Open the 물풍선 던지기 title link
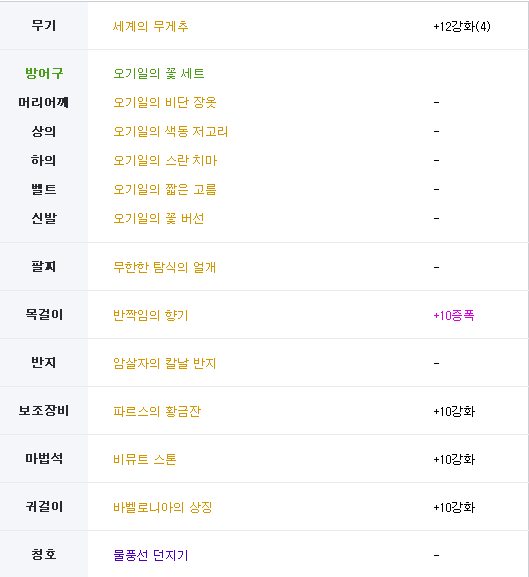529x577 pixels. [x=150, y=555]
